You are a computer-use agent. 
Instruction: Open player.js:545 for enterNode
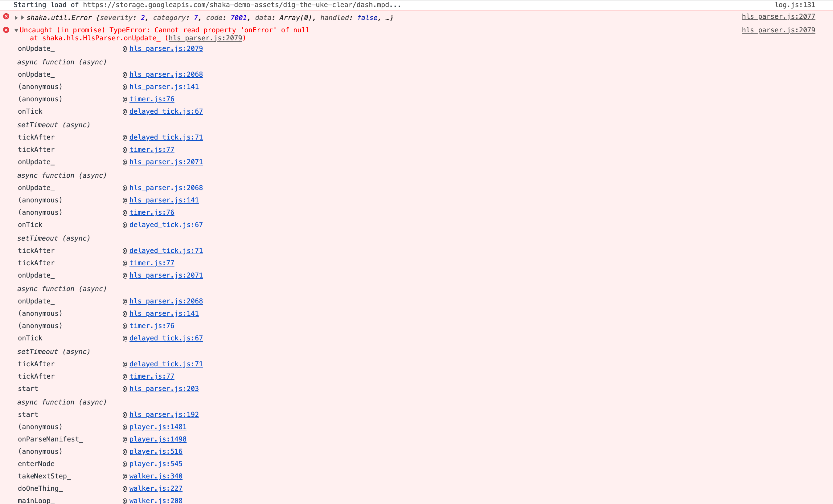point(155,463)
